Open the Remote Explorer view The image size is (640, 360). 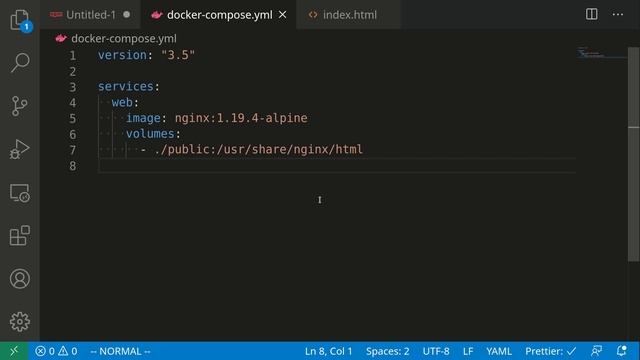coord(20,193)
